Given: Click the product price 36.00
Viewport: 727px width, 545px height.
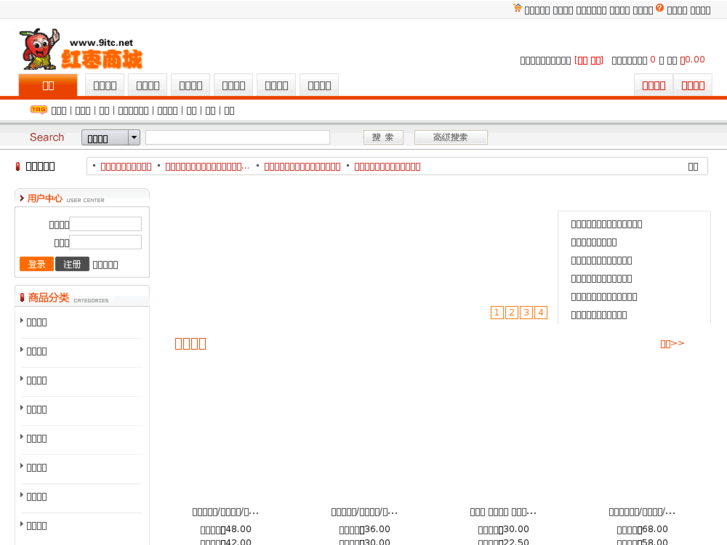Looking at the screenshot, I should click(377, 529).
